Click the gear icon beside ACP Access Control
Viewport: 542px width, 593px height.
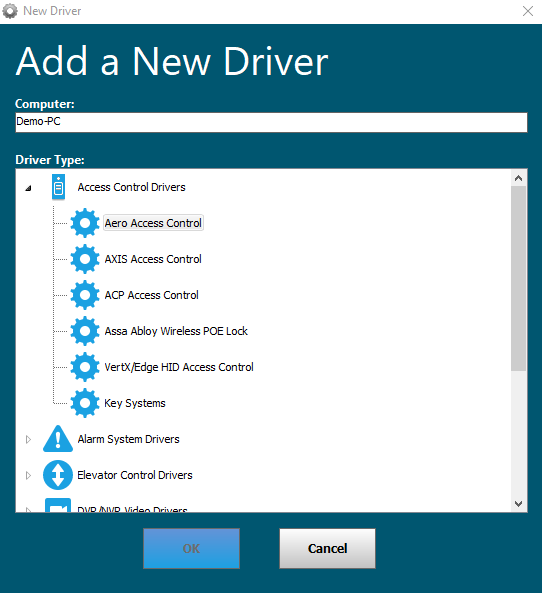pyautogui.click(x=85, y=295)
